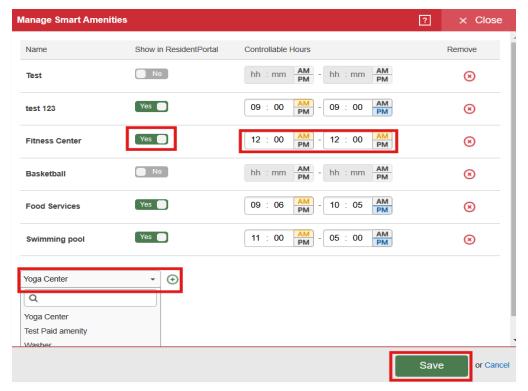Click the Name column header
528x391 pixels.
pyautogui.click(x=36, y=50)
